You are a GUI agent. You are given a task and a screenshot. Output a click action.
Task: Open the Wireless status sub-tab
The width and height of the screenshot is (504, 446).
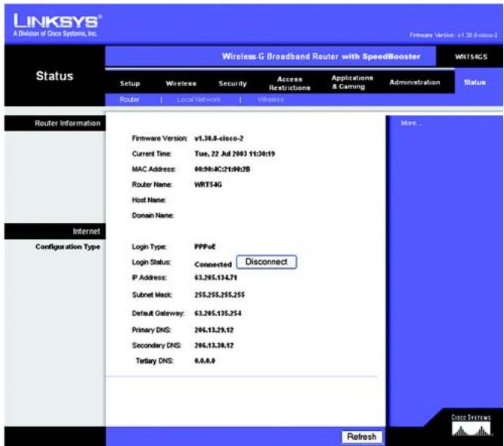click(271, 100)
